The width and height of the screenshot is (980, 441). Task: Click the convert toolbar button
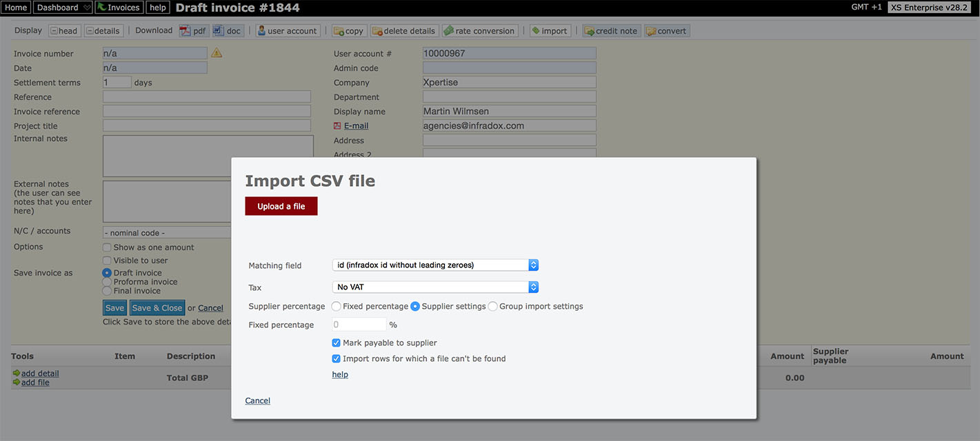(667, 31)
